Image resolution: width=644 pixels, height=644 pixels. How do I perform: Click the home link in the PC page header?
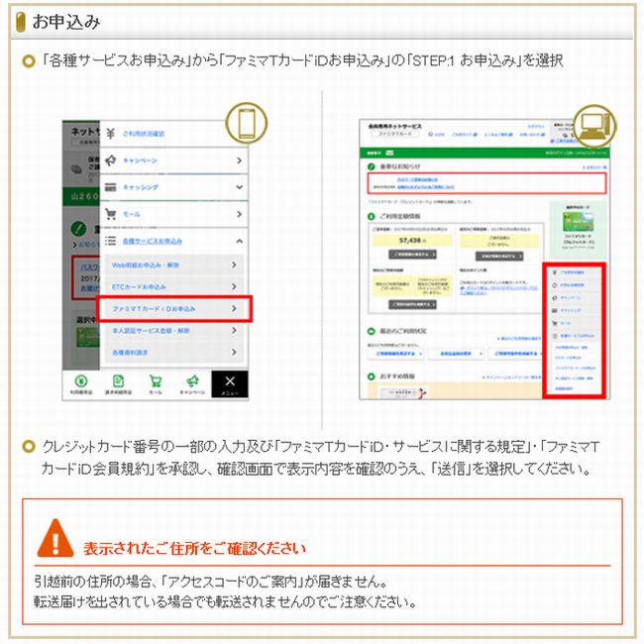[436, 135]
